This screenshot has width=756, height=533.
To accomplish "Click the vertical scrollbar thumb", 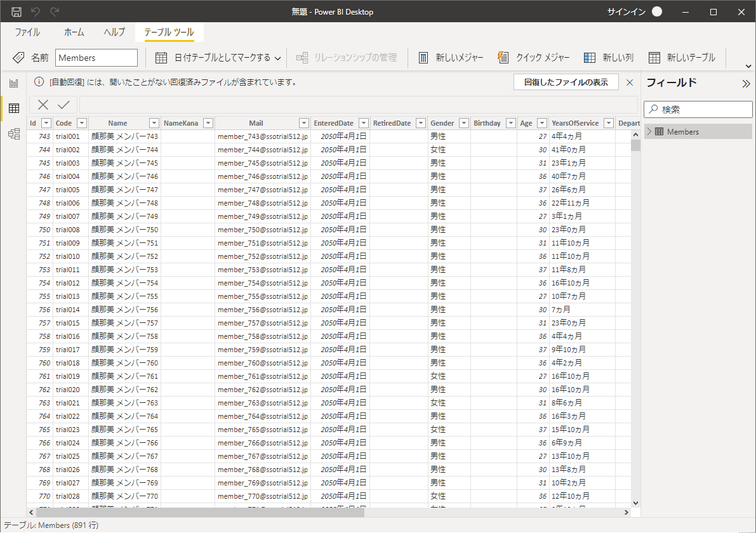I will click(x=635, y=145).
